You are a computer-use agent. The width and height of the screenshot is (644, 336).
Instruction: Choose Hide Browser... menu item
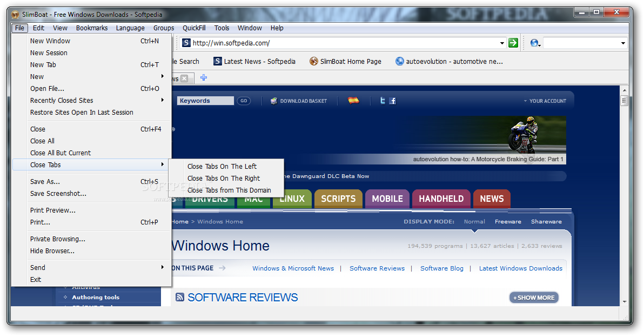coord(91,251)
